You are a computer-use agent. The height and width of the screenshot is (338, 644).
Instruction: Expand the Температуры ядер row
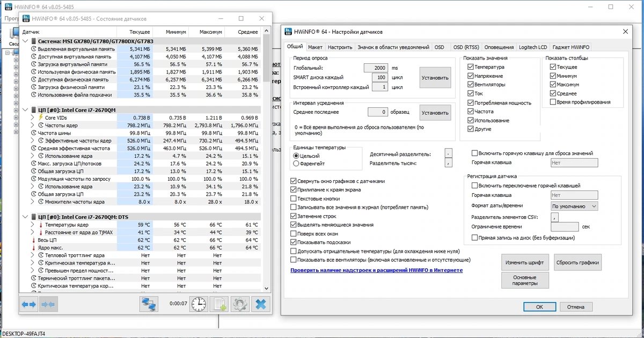click(x=33, y=225)
